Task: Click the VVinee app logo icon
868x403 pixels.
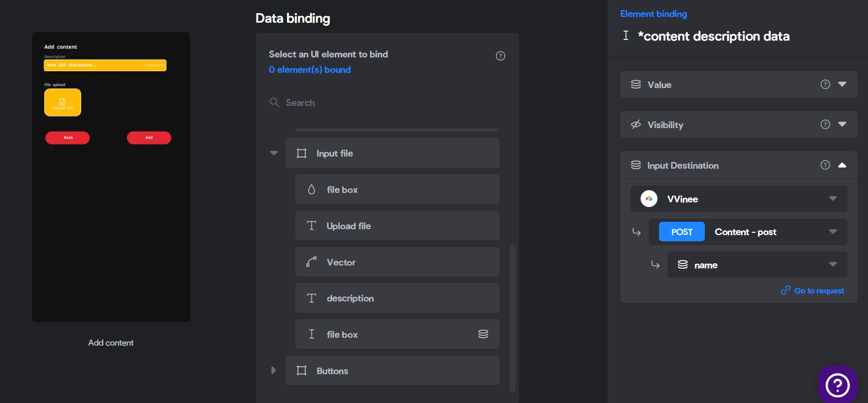Action: click(x=649, y=199)
